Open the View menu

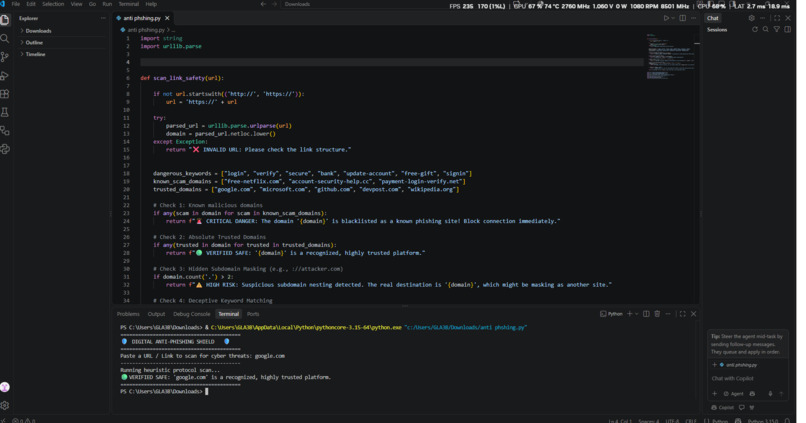[77, 4]
